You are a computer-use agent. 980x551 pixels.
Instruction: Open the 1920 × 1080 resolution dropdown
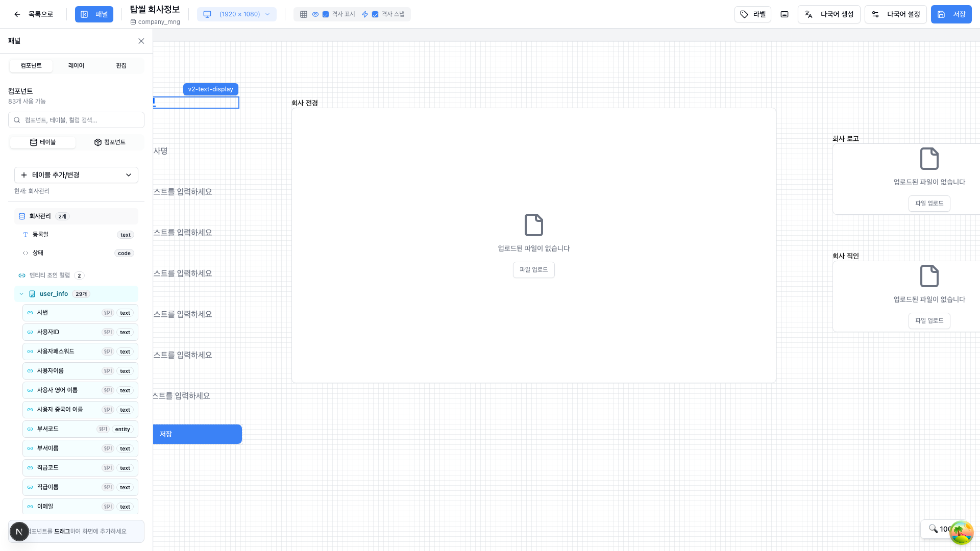click(237, 14)
